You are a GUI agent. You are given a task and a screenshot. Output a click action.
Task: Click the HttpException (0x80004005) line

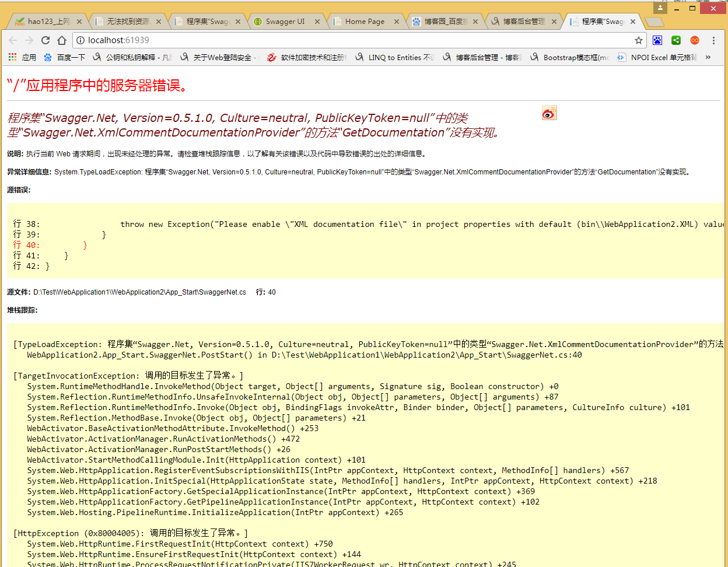(131, 533)
